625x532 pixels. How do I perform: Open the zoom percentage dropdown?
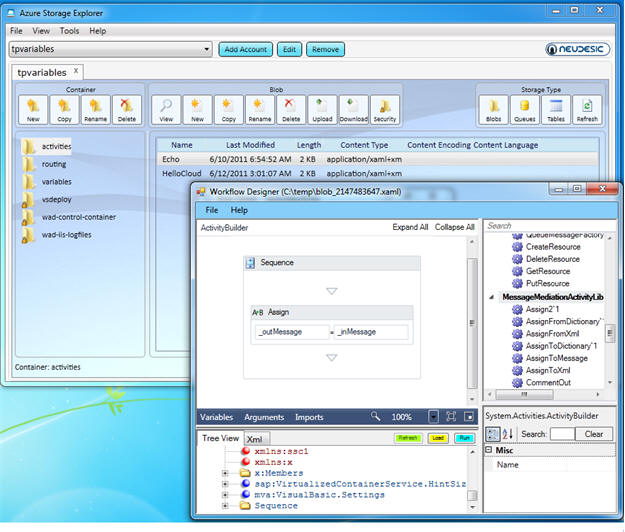(433, 417)
